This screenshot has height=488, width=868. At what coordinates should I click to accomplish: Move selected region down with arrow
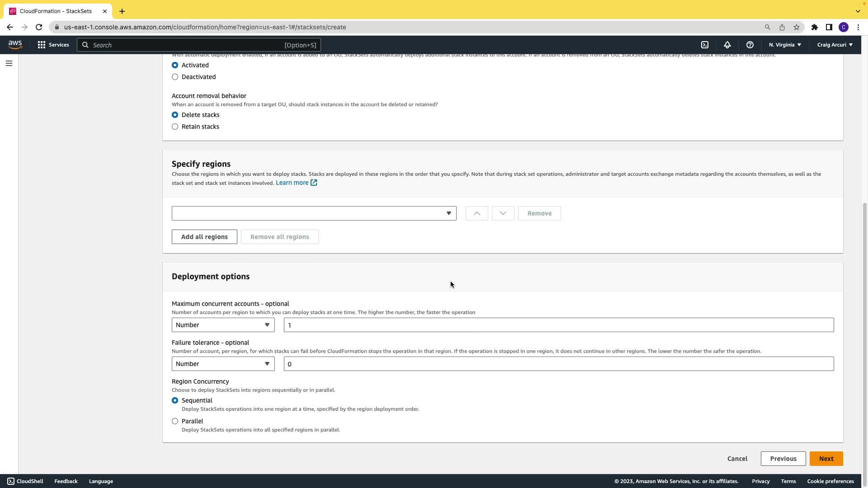[x=503, y=213]
